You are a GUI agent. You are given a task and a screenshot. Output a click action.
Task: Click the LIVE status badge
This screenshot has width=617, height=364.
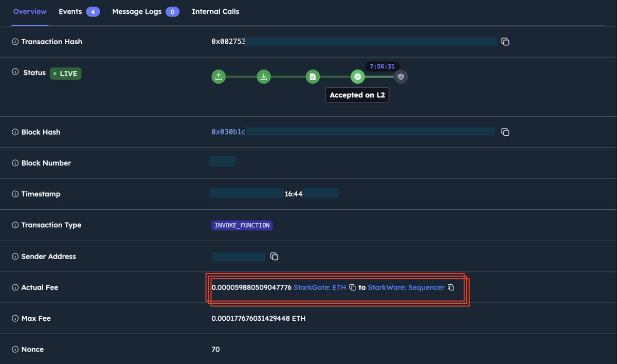click(65, 74)
